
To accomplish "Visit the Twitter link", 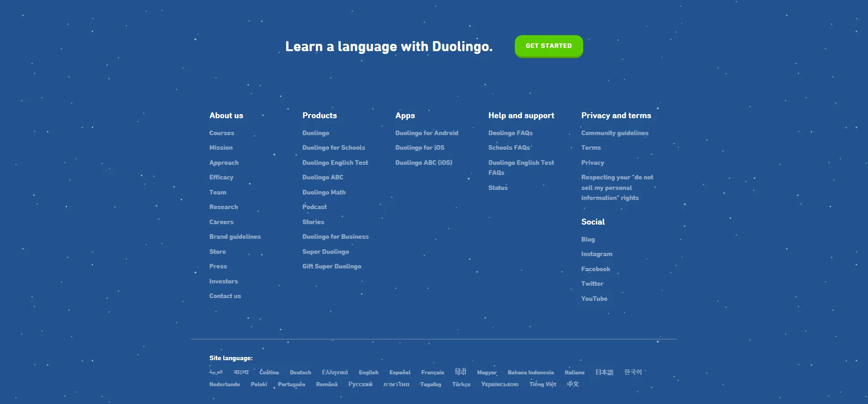I will click(x=592, y=283).
